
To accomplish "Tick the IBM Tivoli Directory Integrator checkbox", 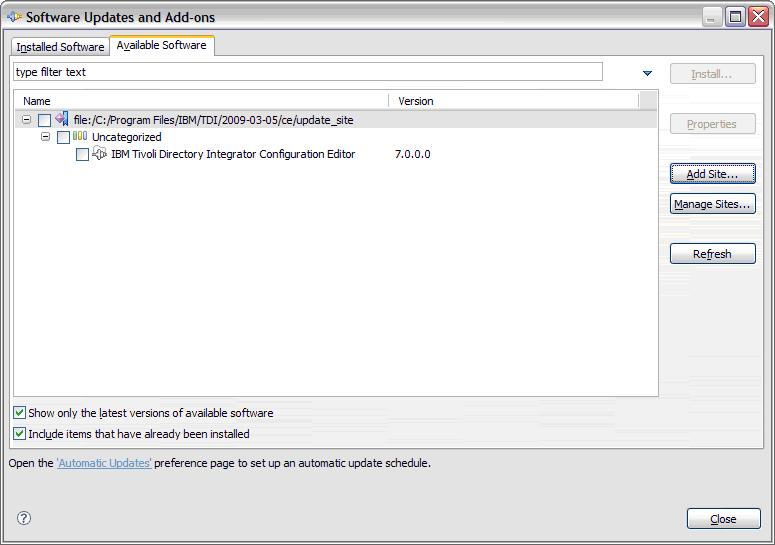I will click(83, 155).
